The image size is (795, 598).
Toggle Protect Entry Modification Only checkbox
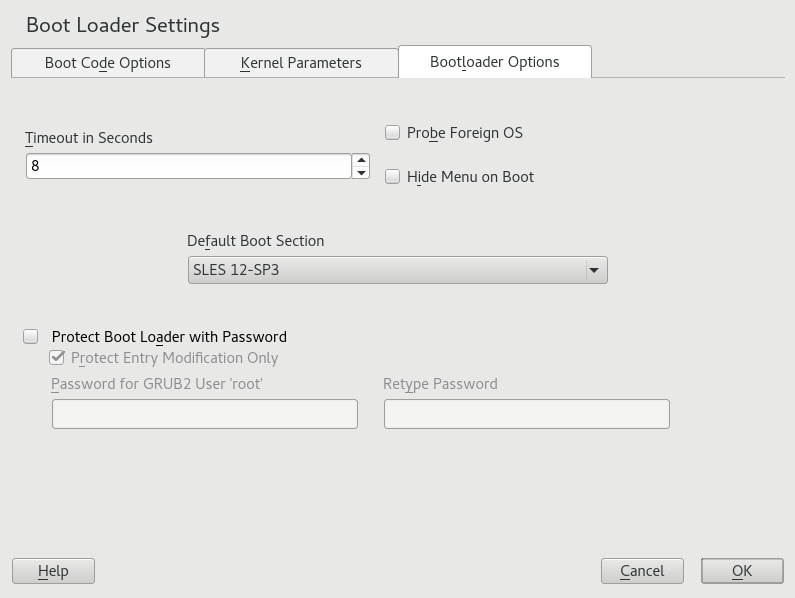(58, 358)
